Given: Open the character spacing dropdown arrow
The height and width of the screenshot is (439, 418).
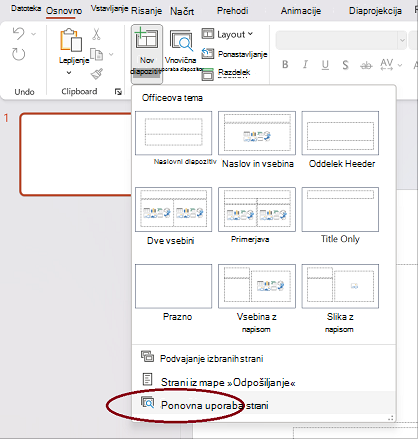Looking at the screenshot, I should tap(400, 65).
